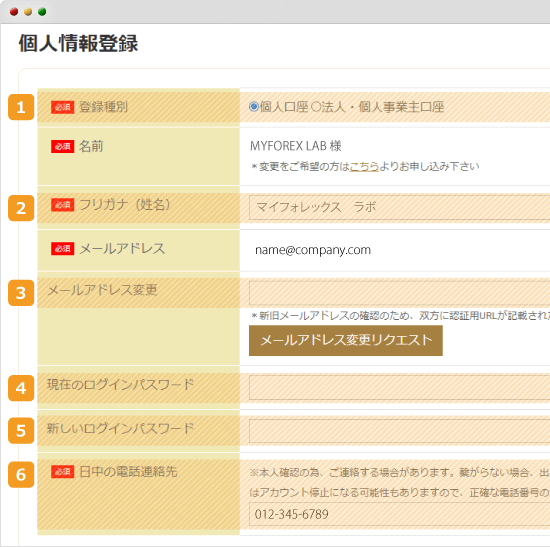550x547 pixels.
Task: Click the email text name@company.com
Action: (313, 250)
